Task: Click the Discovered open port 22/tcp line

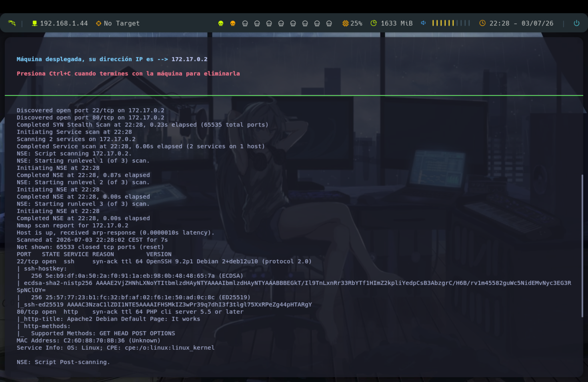Action: click(x=90, y=110)
